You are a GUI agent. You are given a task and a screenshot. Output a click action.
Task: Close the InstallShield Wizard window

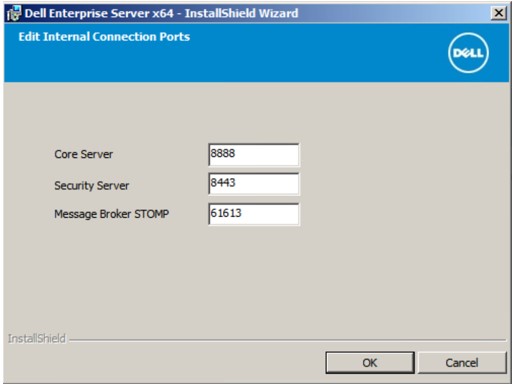coord(499,13)
